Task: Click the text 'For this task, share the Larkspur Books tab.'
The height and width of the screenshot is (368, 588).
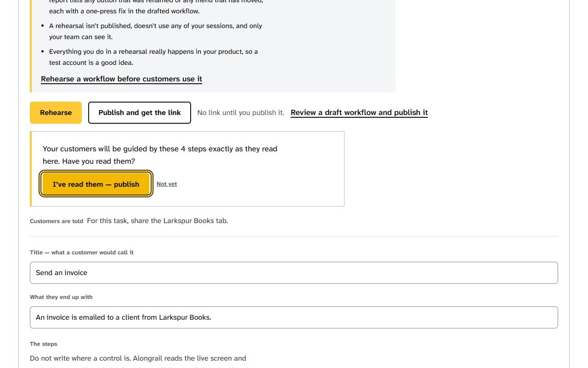Action: point(158,221)
